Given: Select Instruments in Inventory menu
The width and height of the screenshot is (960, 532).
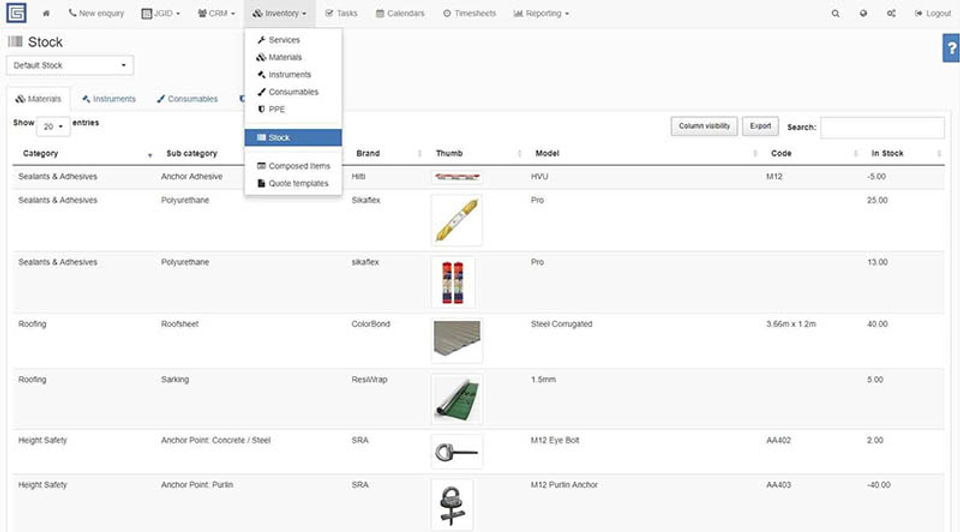Looking at the screenshot, I should (x=293, y=75).
